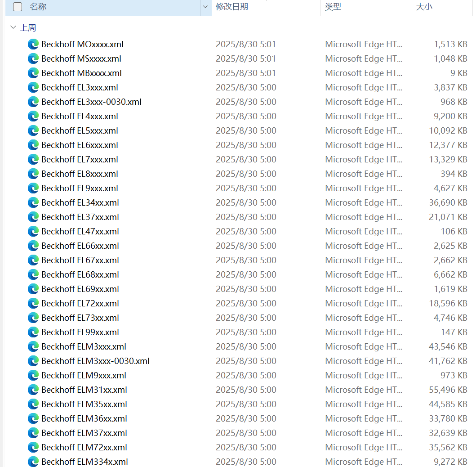Click Edge icon of Beckhoff MOxxxx.xml

coord(33,45)
